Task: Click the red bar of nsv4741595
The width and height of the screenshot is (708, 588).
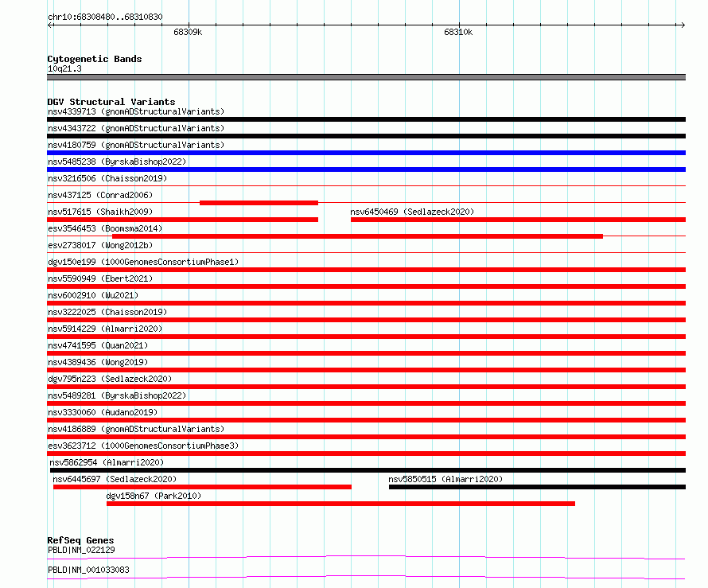Action: 366,353
